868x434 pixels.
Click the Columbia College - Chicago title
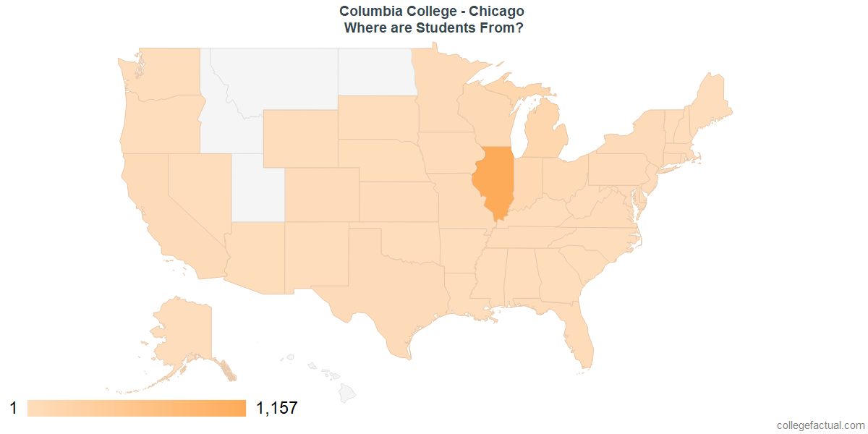pos(433,12)
